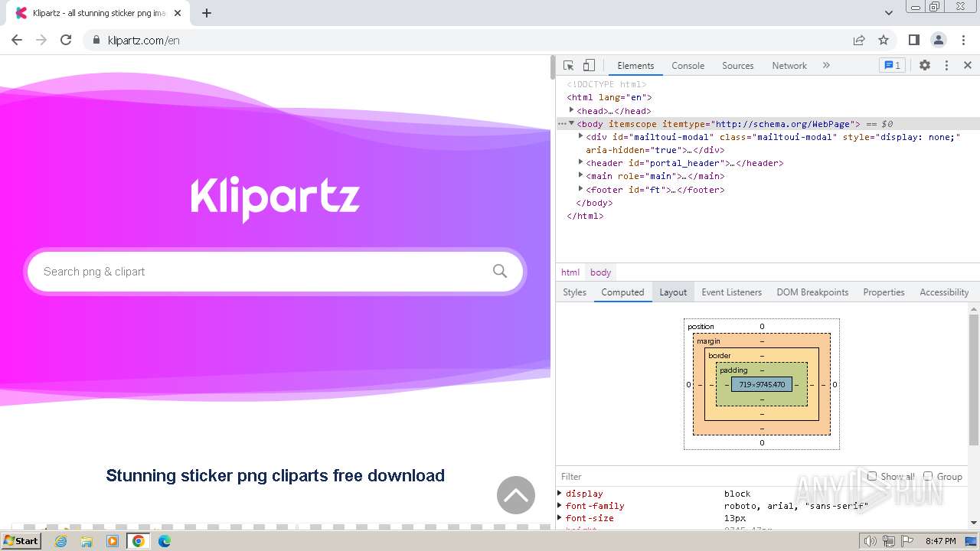Show more DevTools tabs chevron
The width and height of the screenshot is (980, 551).
(826, 66)
